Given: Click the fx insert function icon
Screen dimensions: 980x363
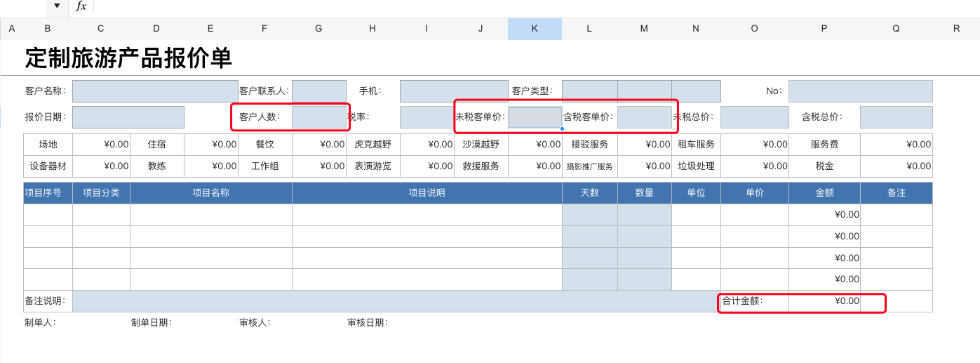Looking at the screenshot, I should click(x=81, y=6).
